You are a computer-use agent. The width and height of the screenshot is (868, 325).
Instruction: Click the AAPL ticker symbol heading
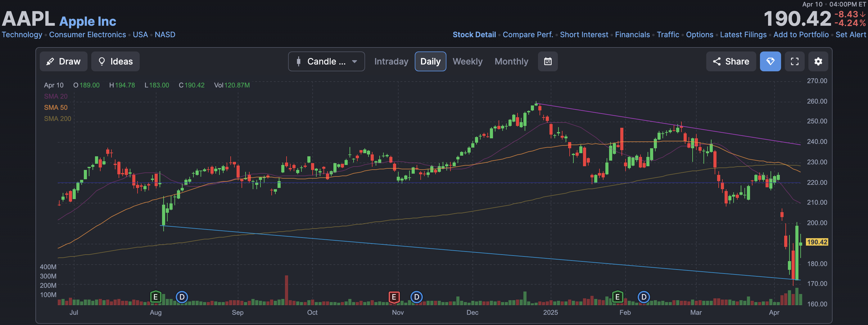28,19
